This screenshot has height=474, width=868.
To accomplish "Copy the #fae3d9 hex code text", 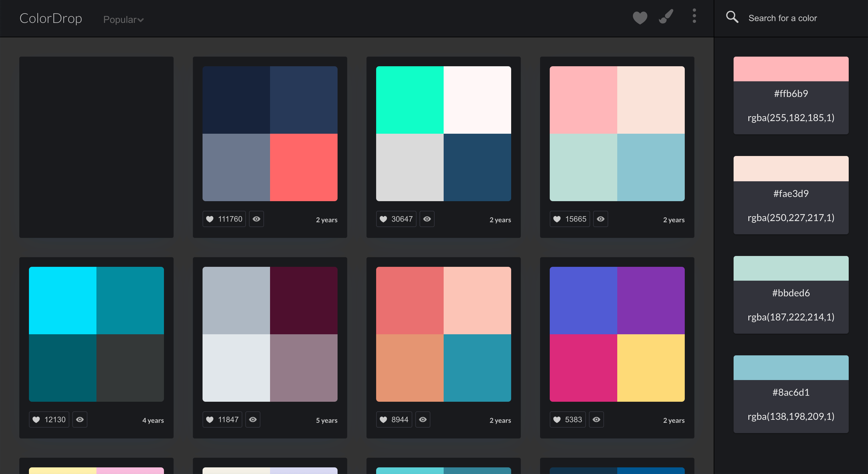I will (x=791, y=194).
